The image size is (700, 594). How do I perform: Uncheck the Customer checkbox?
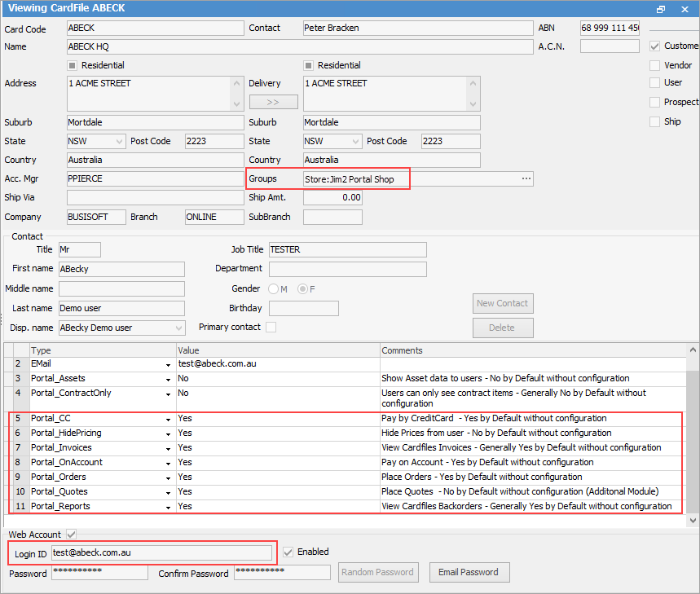point(656,46)
